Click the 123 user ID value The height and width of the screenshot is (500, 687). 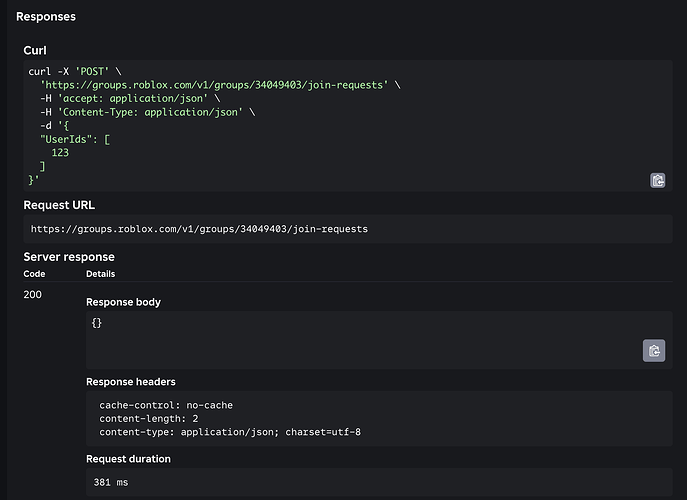coord(59,153)
